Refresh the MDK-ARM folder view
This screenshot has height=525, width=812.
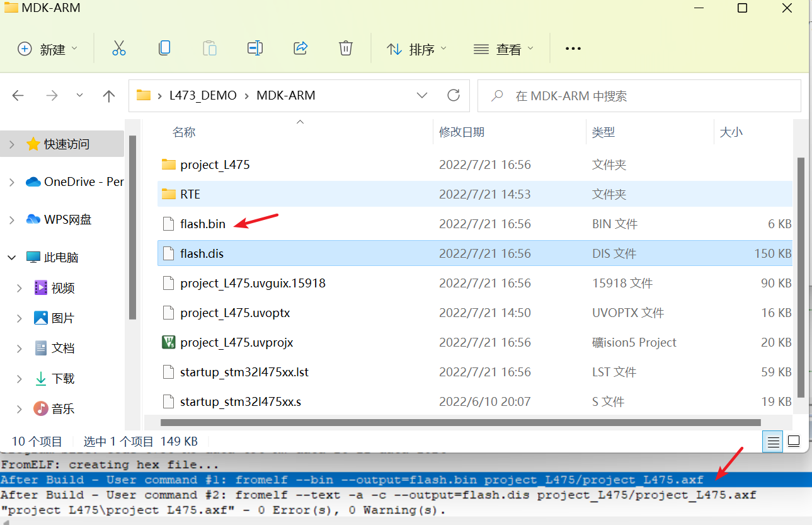(x=453, y=96)
